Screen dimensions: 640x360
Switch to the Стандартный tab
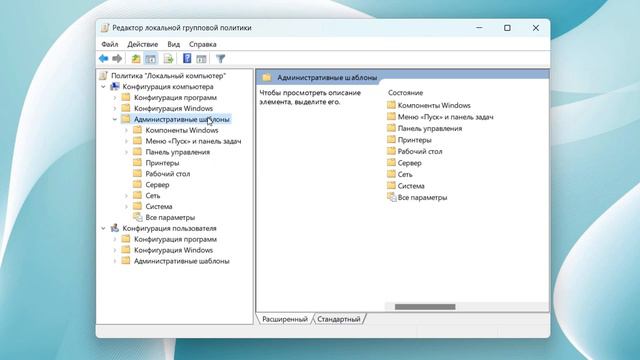(x=339, y=319)
